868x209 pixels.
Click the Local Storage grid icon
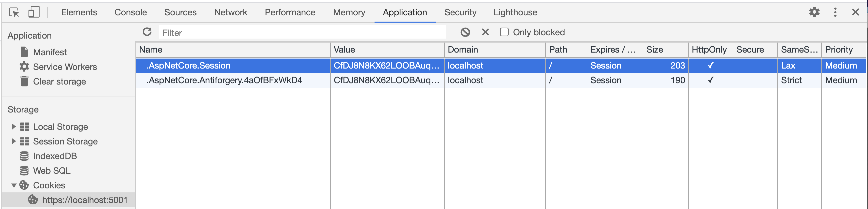pos(24,127)
